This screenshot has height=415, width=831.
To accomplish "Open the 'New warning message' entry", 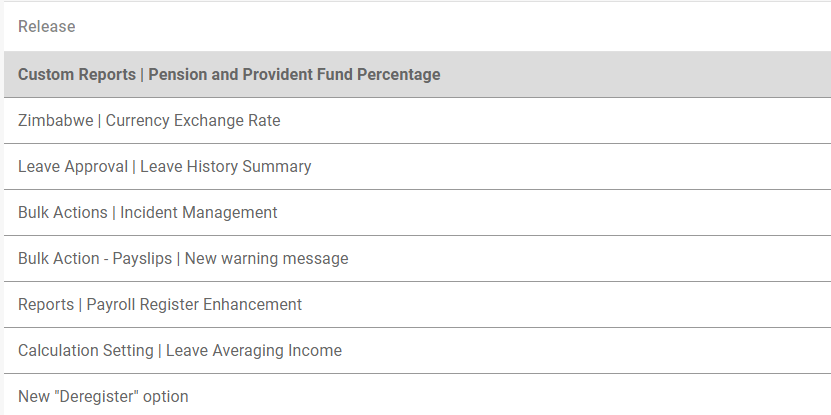I will [x=266, y=259].
